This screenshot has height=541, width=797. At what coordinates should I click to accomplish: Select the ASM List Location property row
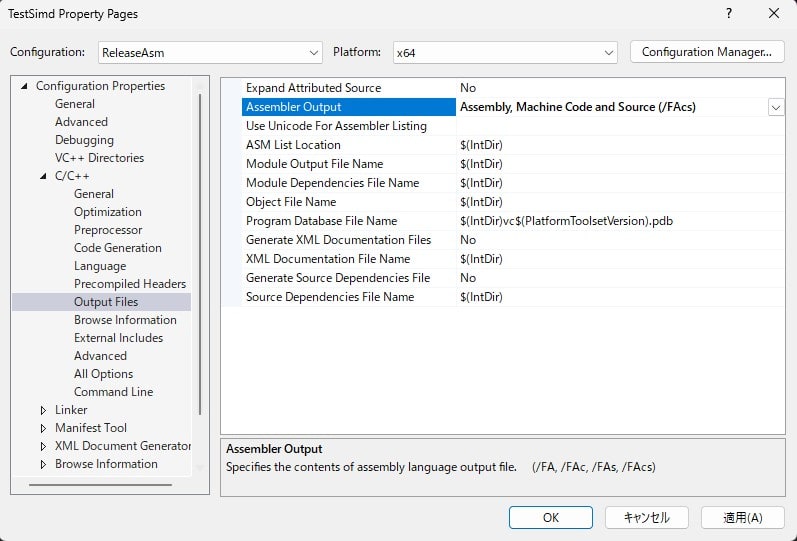pos(293,145)
